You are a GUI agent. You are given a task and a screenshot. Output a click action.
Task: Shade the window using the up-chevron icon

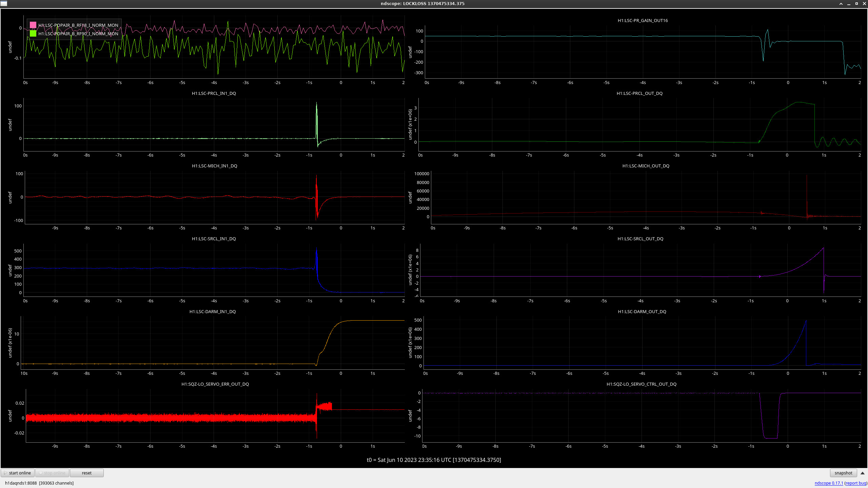coord(841,4)
